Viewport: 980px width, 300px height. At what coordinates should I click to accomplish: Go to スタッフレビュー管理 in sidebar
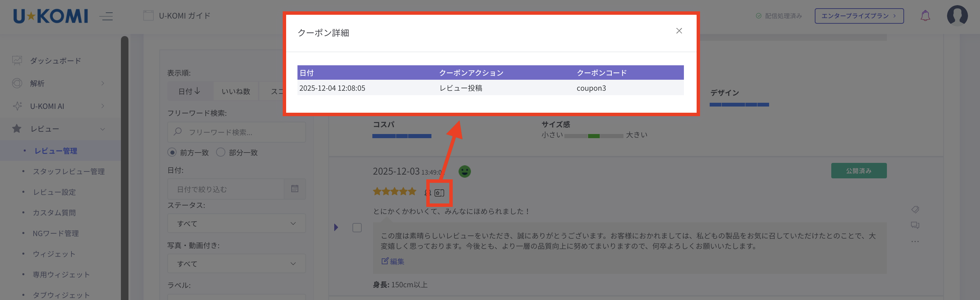(68, 172)
